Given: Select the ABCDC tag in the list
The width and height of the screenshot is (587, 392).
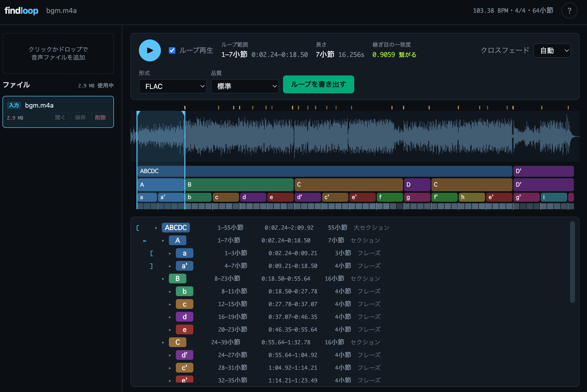Looking at the screenshot, I should (x=176, y=227).
